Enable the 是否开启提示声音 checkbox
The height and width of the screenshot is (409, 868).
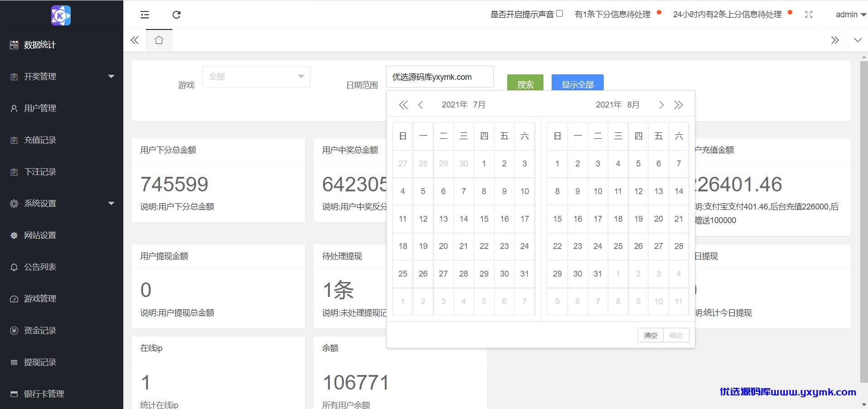coord(560,14)
